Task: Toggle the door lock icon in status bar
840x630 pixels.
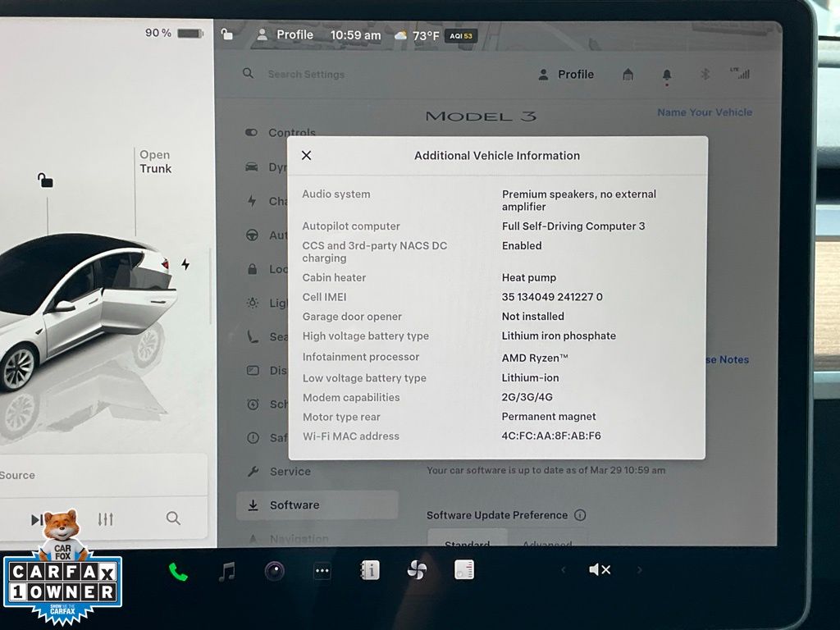Action: [227, 34]
